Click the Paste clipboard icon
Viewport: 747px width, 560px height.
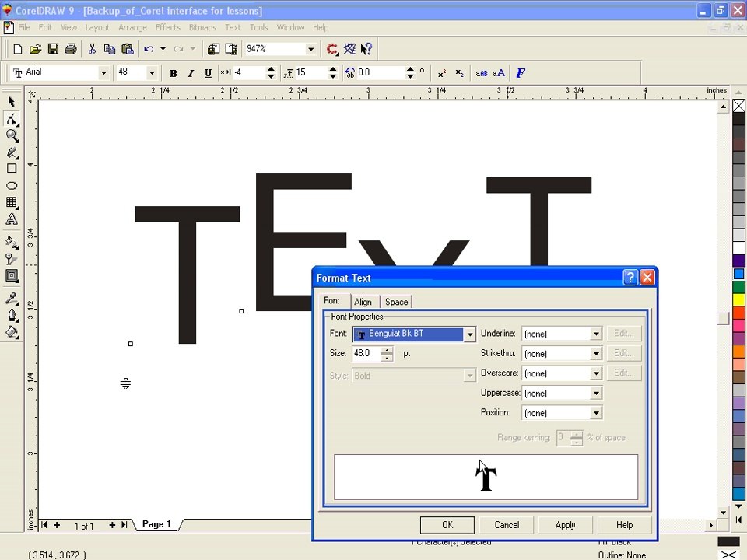click(x=127, y=48)
